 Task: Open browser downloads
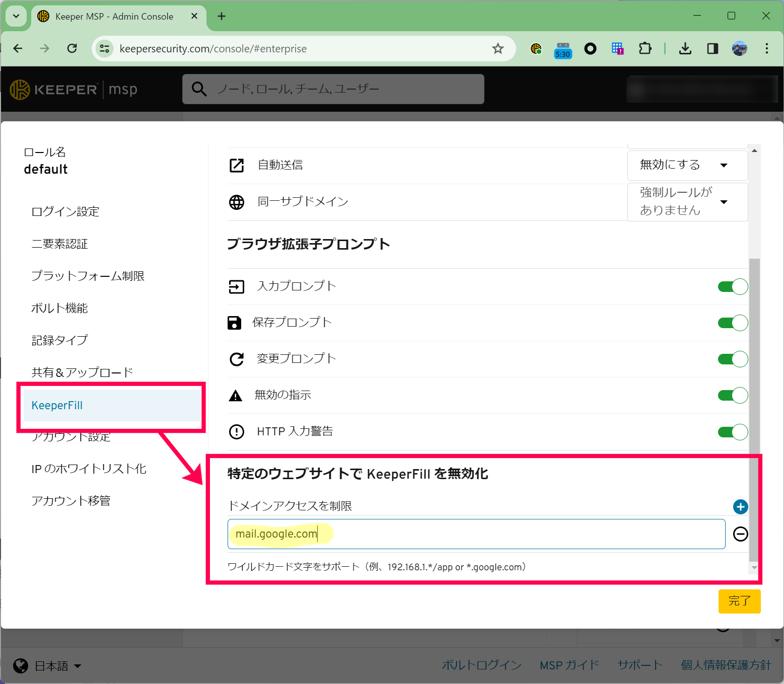coord(685,48)
